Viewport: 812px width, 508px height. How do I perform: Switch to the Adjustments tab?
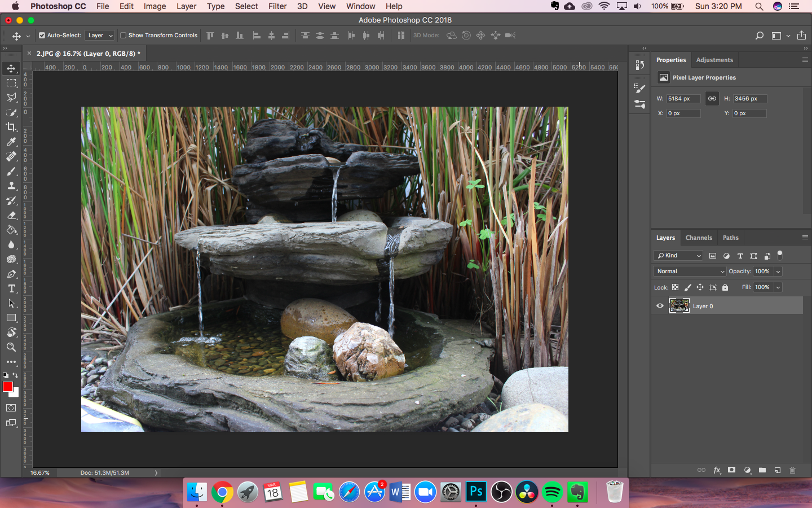(714, 60)
